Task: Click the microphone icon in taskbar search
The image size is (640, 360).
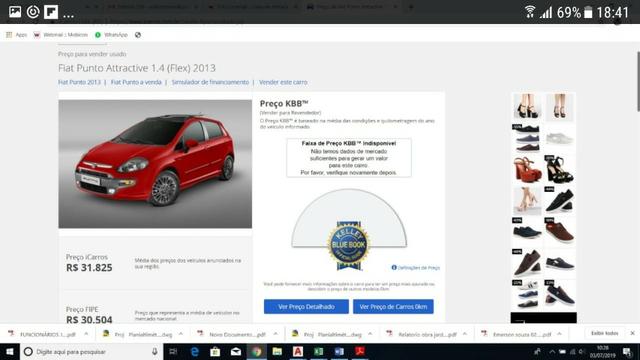Action: [x=155, y=351]
